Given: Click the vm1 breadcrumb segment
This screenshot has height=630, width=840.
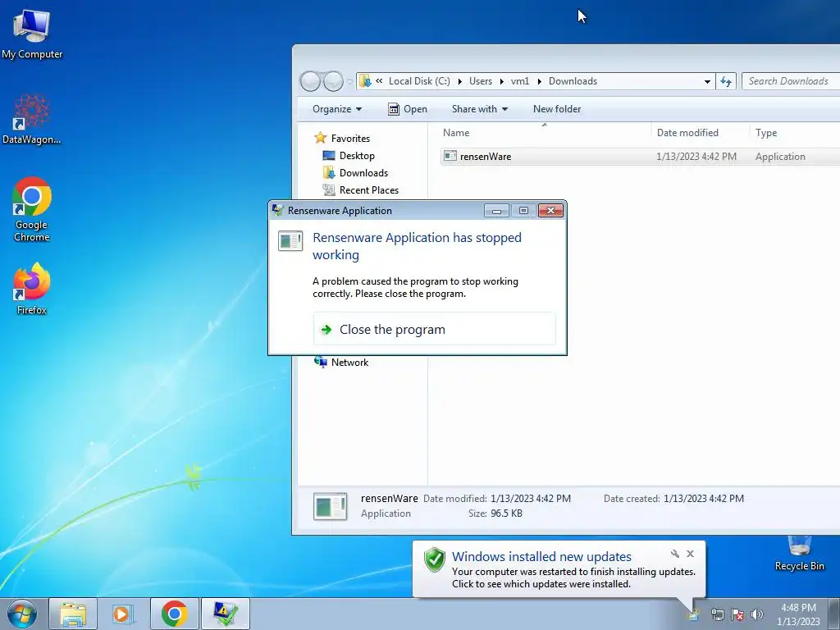Looking at the screenshot, I should (519, 81).
